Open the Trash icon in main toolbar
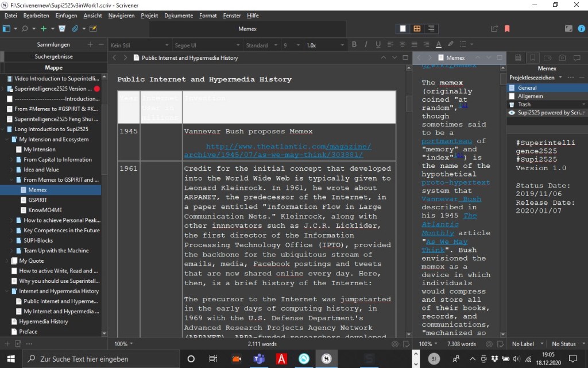The width and height of the screenshot is (588, 368). (x=62, y=29)
